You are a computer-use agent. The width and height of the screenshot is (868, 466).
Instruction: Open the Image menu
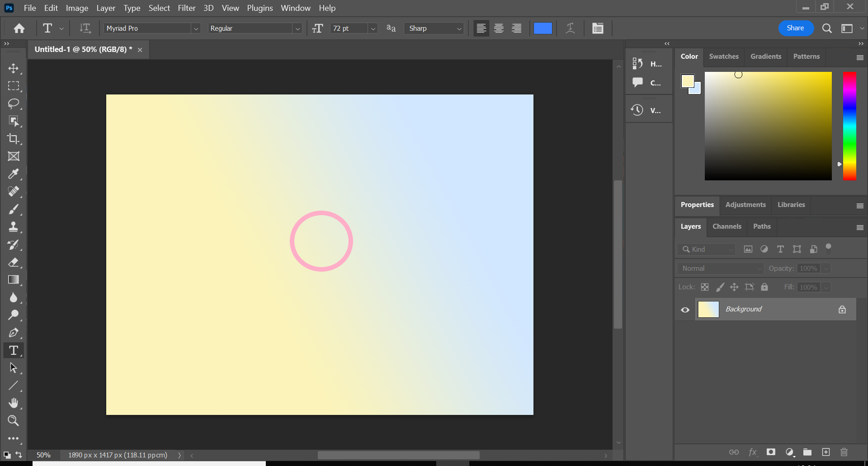(x=77, y=8)
